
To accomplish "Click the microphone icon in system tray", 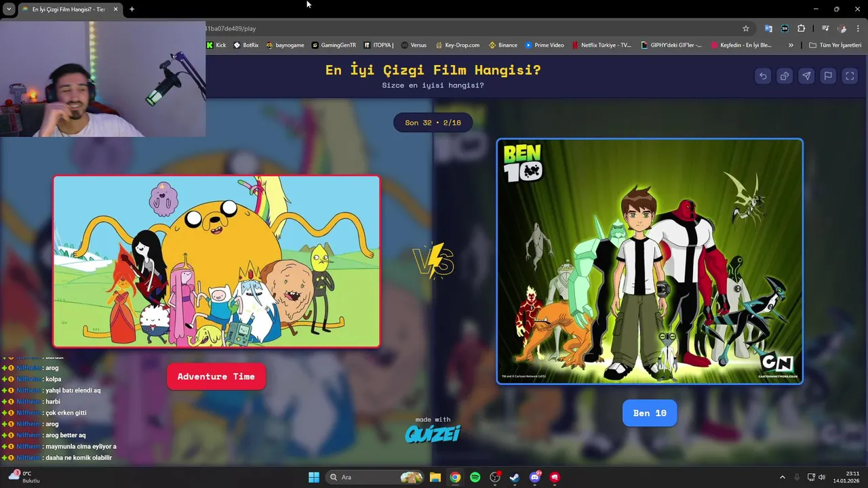I will point(797,477).
